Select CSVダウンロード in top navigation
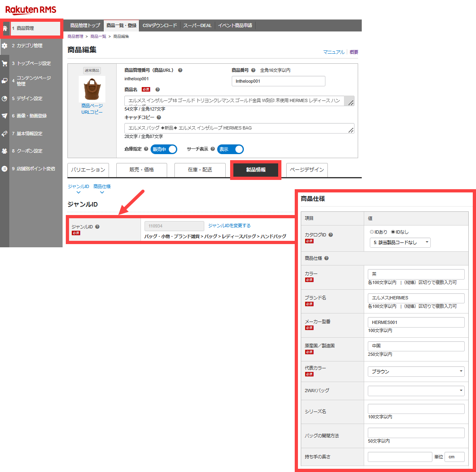 click(x=160, y=25)
